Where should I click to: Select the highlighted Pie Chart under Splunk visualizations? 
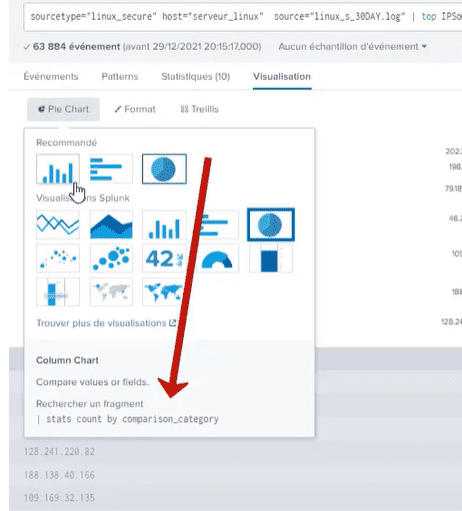pyautogui.click(x=271, y=224)
